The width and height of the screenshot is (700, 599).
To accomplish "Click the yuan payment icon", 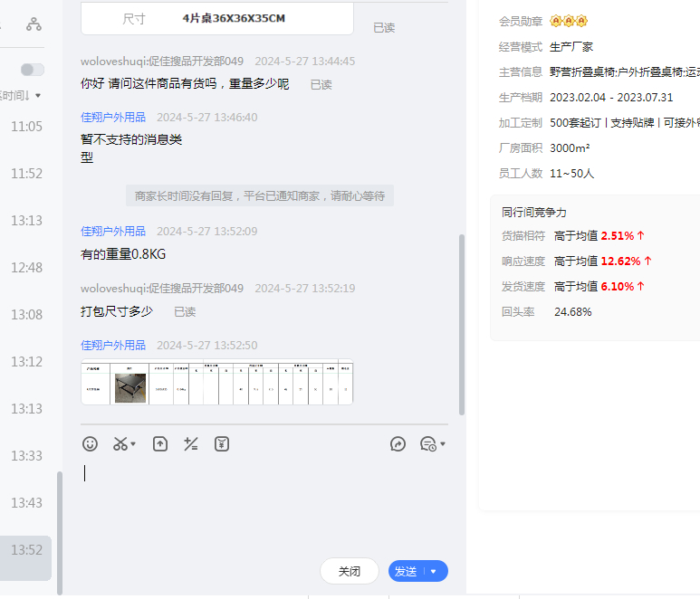I will pos(222,444).
